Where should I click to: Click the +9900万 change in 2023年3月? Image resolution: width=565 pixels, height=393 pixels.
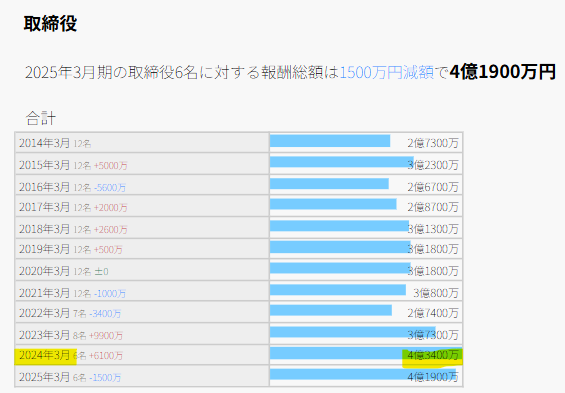[x=106, y=335]
